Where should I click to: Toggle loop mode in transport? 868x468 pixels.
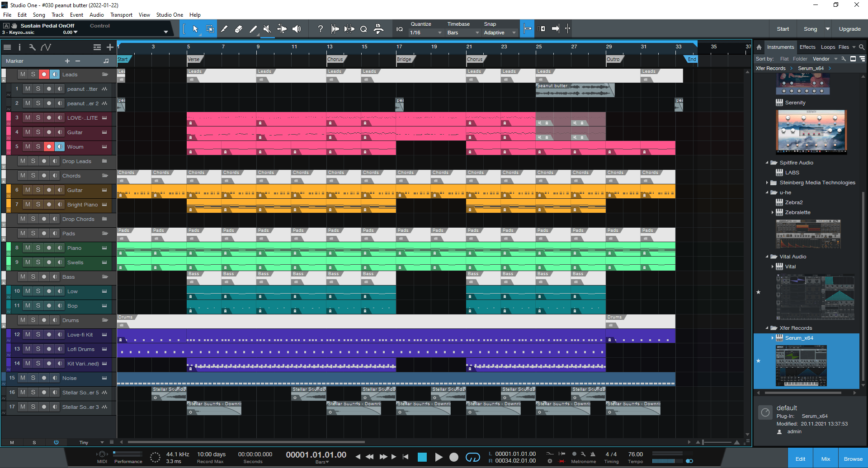[472, 457]
